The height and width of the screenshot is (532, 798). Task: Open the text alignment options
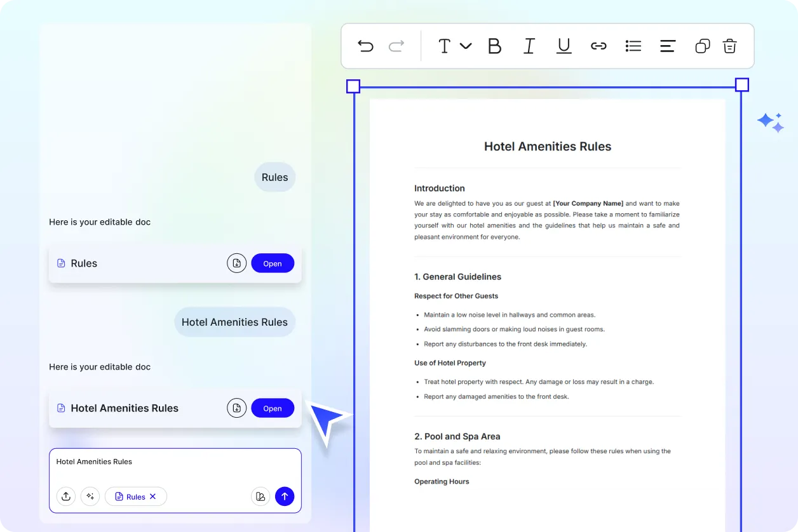667,46
